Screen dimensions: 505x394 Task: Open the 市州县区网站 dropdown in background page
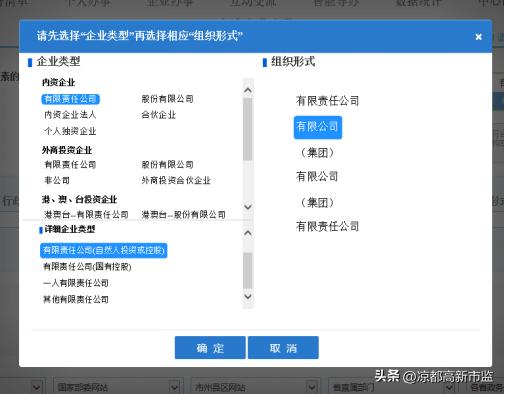[254, 387]
